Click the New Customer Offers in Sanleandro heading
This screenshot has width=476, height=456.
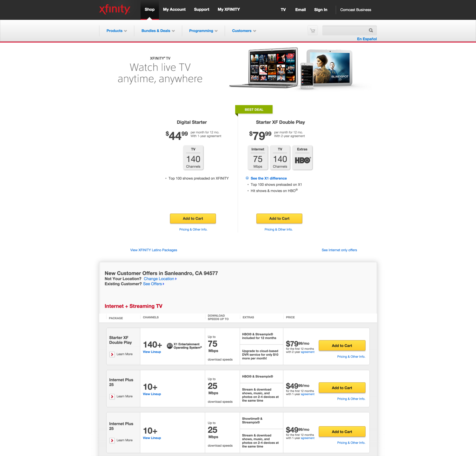click(x=161, y=273)
